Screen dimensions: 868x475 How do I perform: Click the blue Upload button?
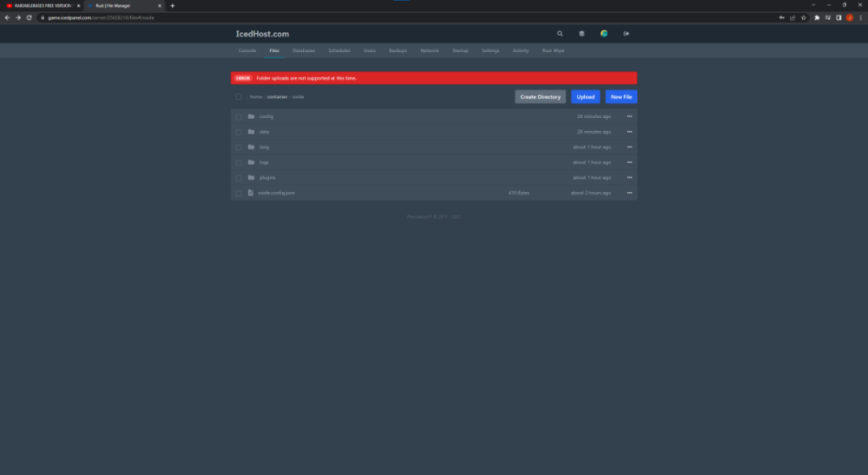pyautogui.click(x=585, y=97)
